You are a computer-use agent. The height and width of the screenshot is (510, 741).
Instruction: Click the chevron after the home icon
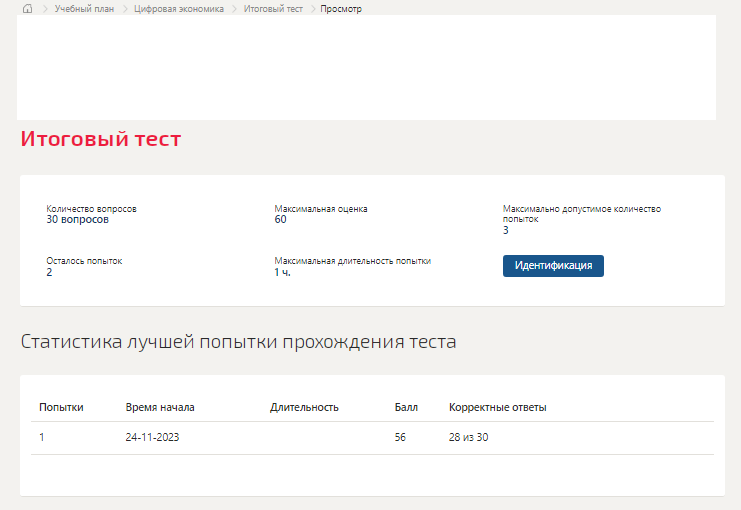click(45, 9)
